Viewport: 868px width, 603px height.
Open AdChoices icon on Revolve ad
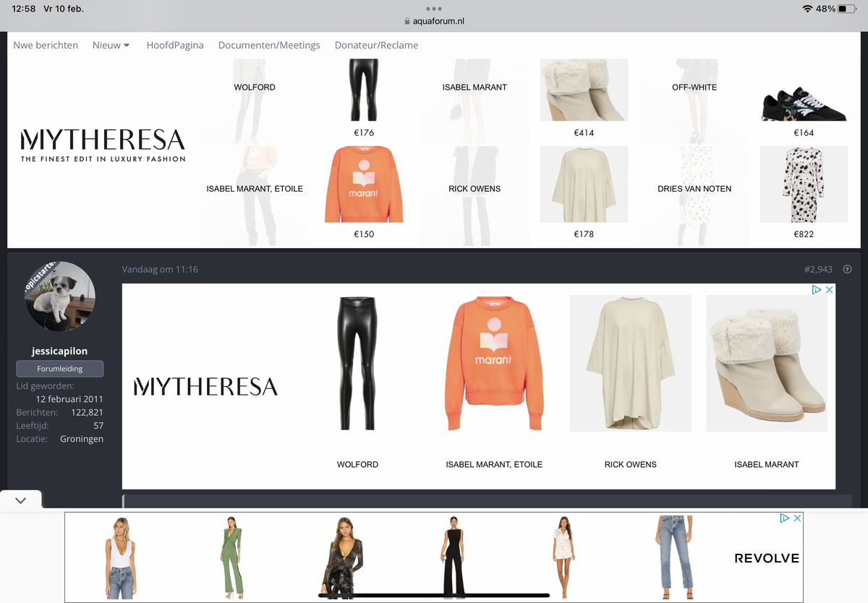(784, 518)
